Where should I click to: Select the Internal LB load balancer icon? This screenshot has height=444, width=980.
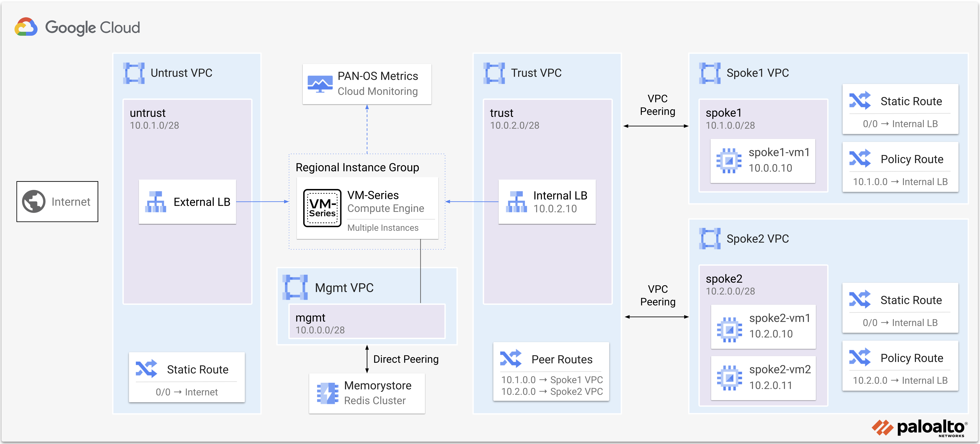click(516, 202)
